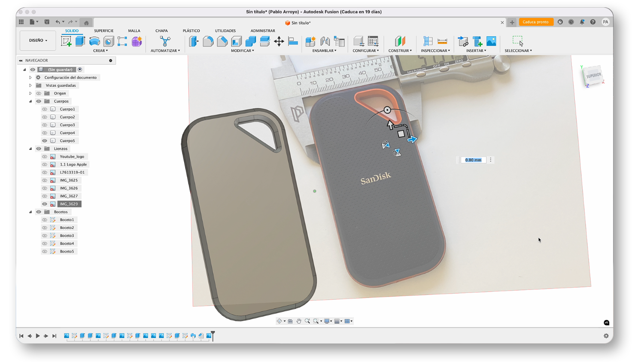Open the Move/Copy tool
Viewport: 644px width, 362px height.
click(x=279, y=41)
